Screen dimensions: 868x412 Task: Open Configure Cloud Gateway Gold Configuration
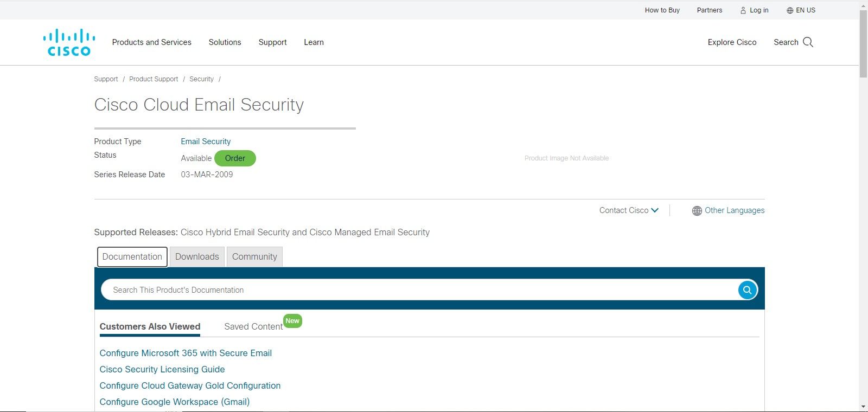pos(190,385)
